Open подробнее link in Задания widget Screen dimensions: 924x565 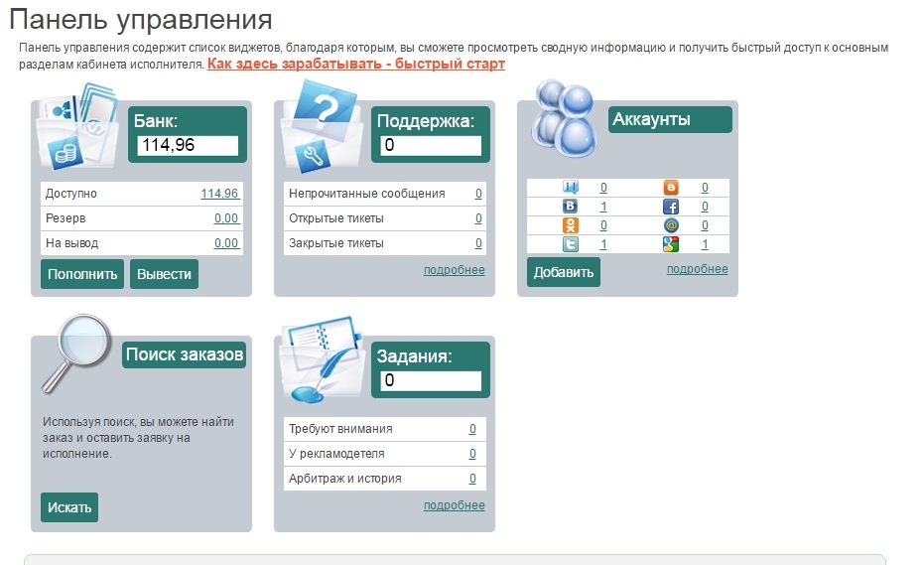tap(454, 505)
